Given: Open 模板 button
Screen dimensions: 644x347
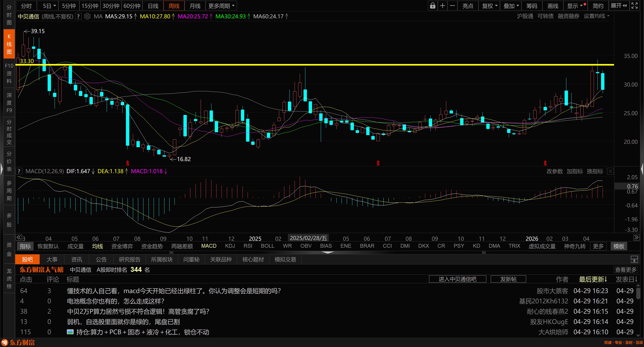Looking at the screenshot, I should pos(619,246).
